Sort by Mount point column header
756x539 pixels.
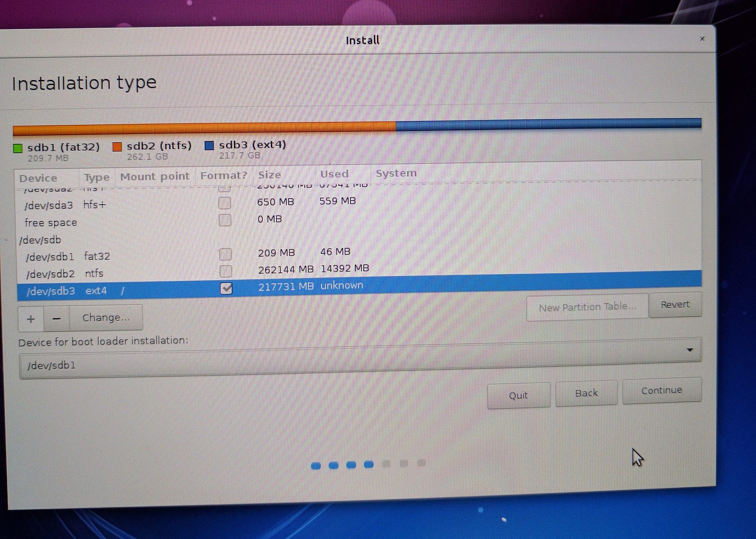point(155,176)
